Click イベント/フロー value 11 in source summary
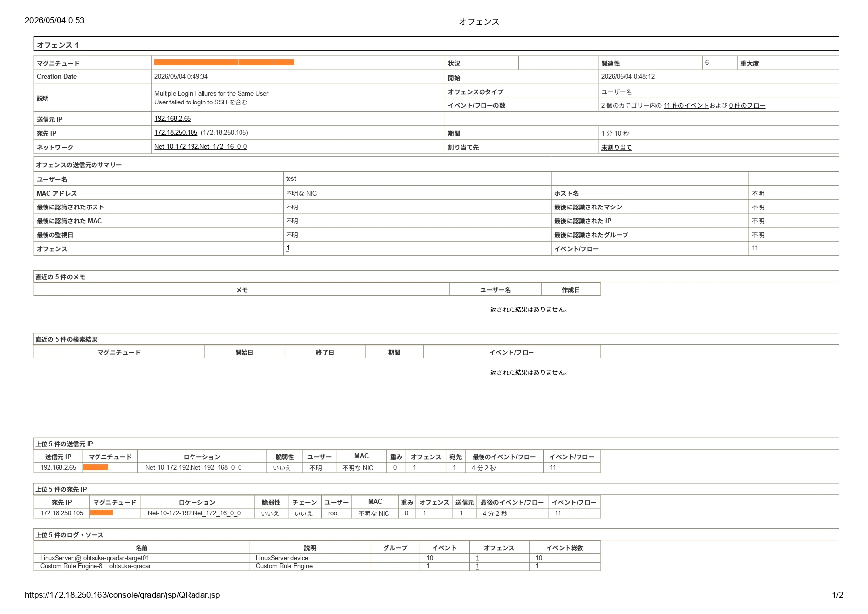The width and height of the screenshot is (868, 614). (x=755, y=248)
